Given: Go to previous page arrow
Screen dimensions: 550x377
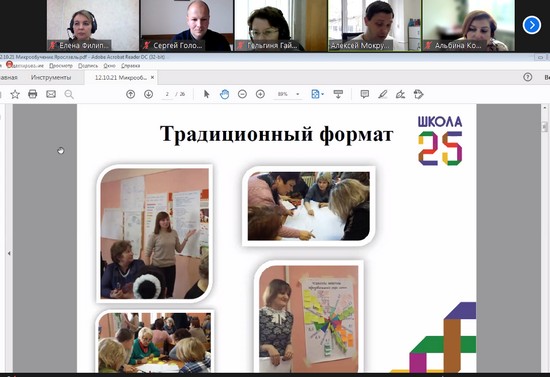Looking at the screenshot, I should point(130,94).
